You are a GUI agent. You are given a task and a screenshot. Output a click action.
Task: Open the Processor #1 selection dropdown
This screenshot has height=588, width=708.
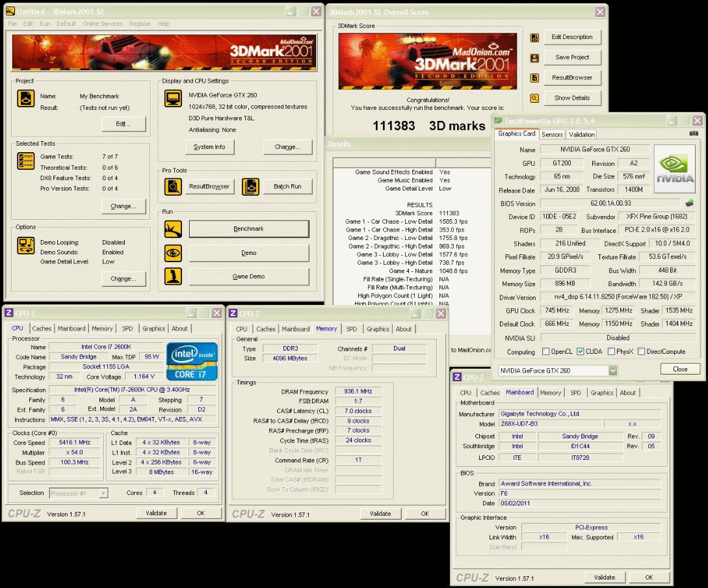coord(103,493)
